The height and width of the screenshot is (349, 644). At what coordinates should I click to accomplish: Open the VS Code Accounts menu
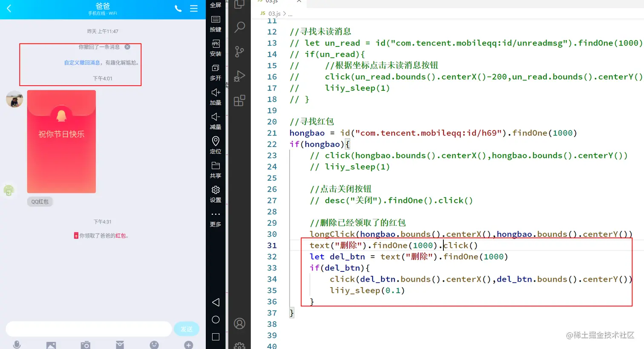pos(240,323)
